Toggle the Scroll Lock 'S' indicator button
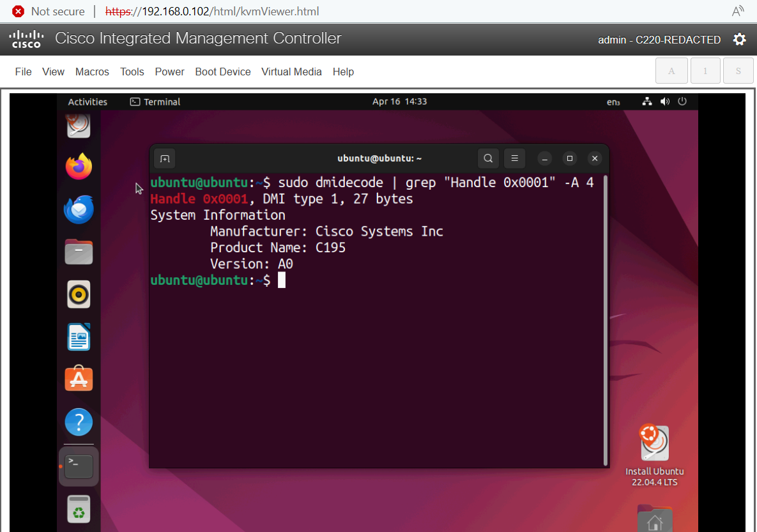 pos(738,71)
